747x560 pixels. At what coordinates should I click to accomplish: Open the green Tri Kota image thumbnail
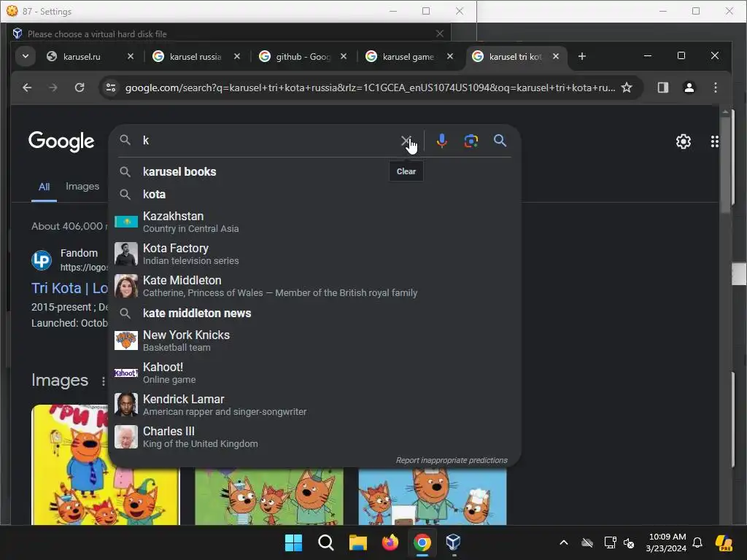pos(269,496)
